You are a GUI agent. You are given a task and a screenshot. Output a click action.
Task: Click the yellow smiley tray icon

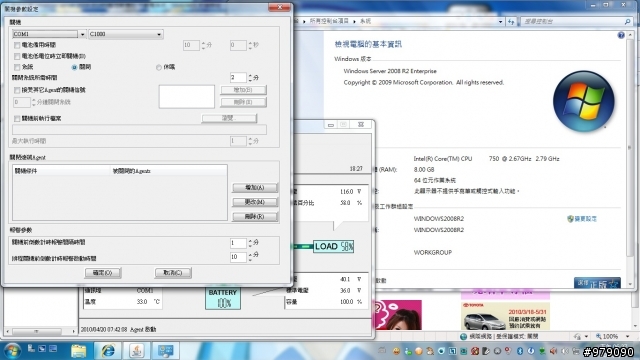tap(396, 351)
